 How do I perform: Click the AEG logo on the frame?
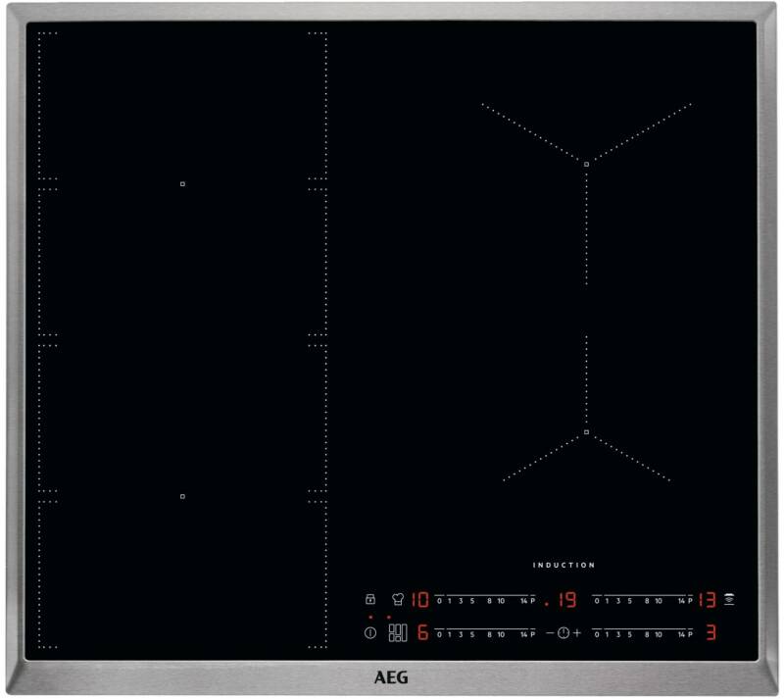[391, 677]
